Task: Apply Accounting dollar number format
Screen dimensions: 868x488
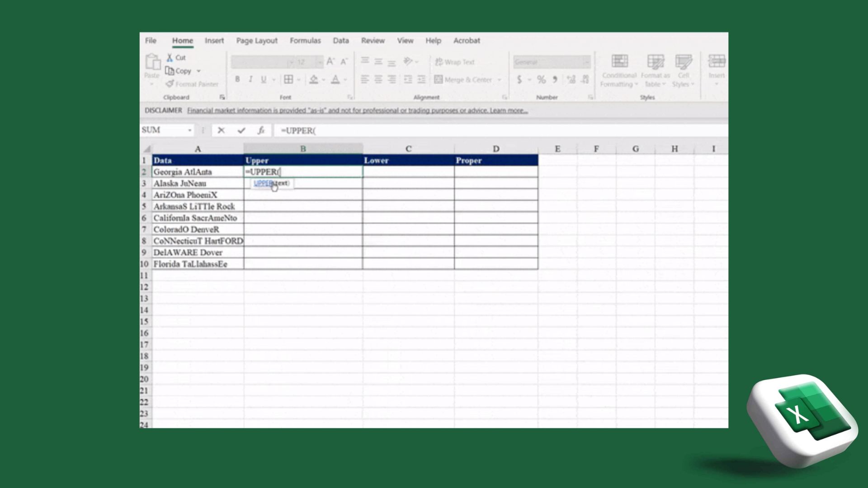Action: pyautogui.click(x=519, y=80)
